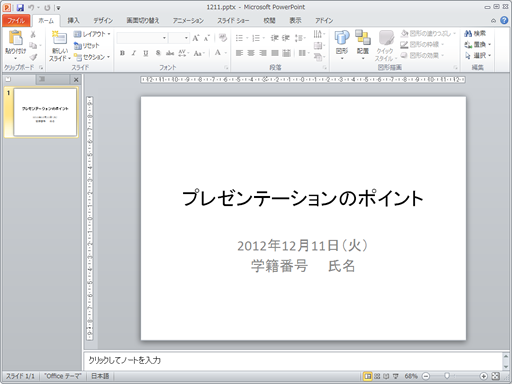Viewport: 512px width, 384px height.
Task: Justify text alignment
Action: click(x=275, y=53)
